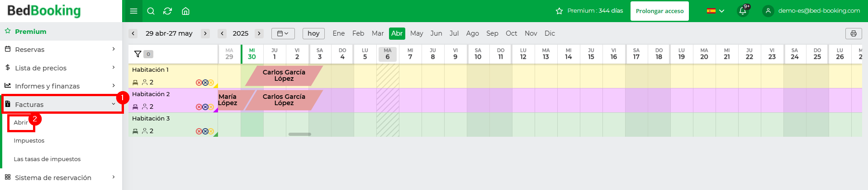This screenshot has width=868, height=190.
Task: Select the May month tab
Action: pyautogui.click(x=417, y=33)
